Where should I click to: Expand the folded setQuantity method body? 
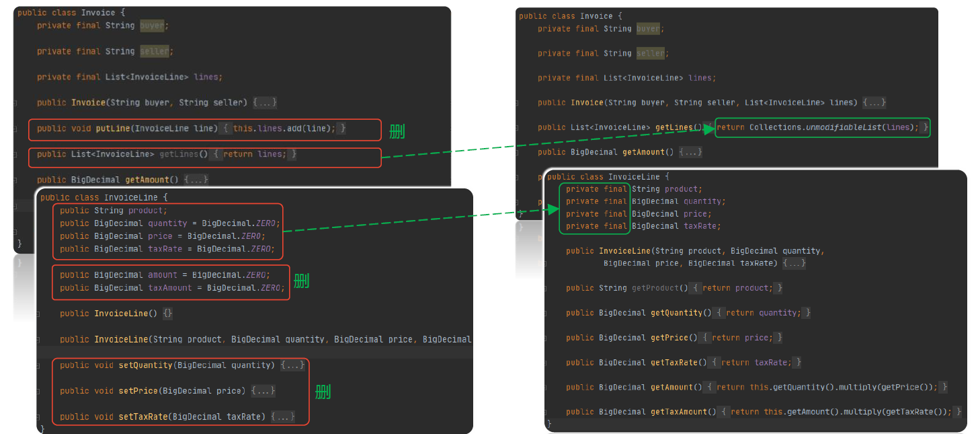coord(293,365)
